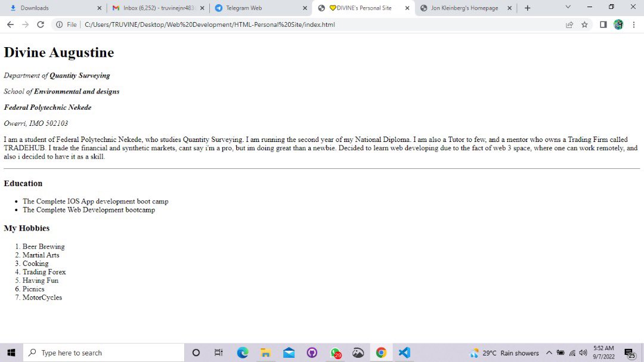Expand the hidden icons in system tray
This screenshot has width=644, height=362.
pos(549,352)
